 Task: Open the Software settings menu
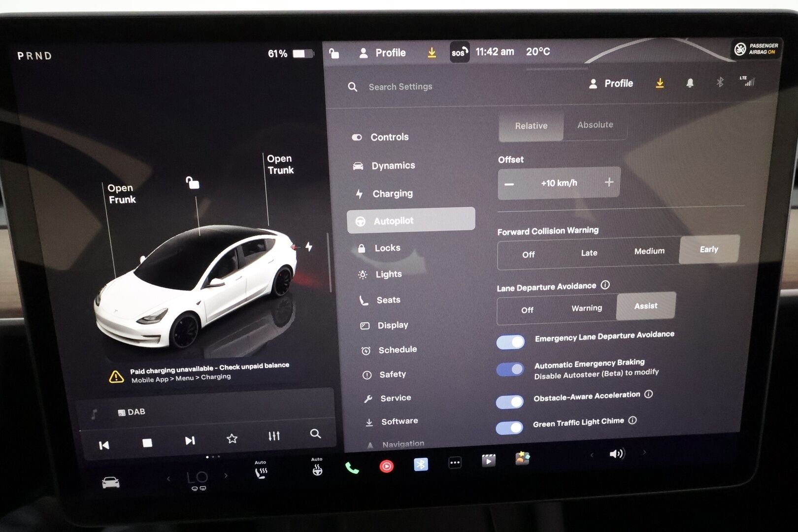tap(391, 422)
